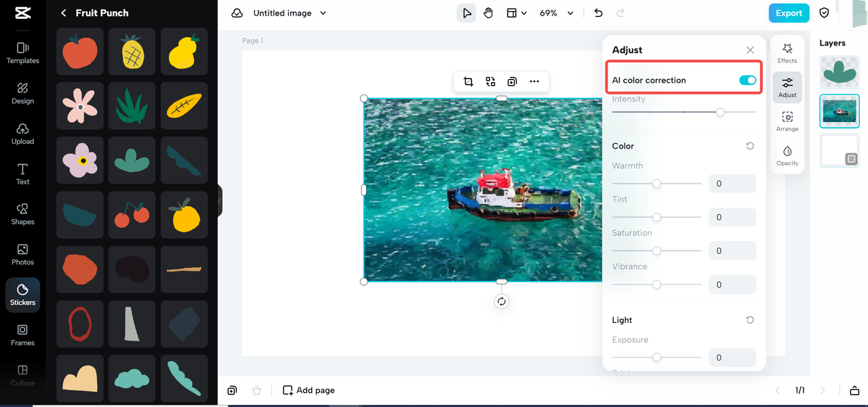
Task: Open the Effects tab in right sidebar
Action: (x=787, y=53)
